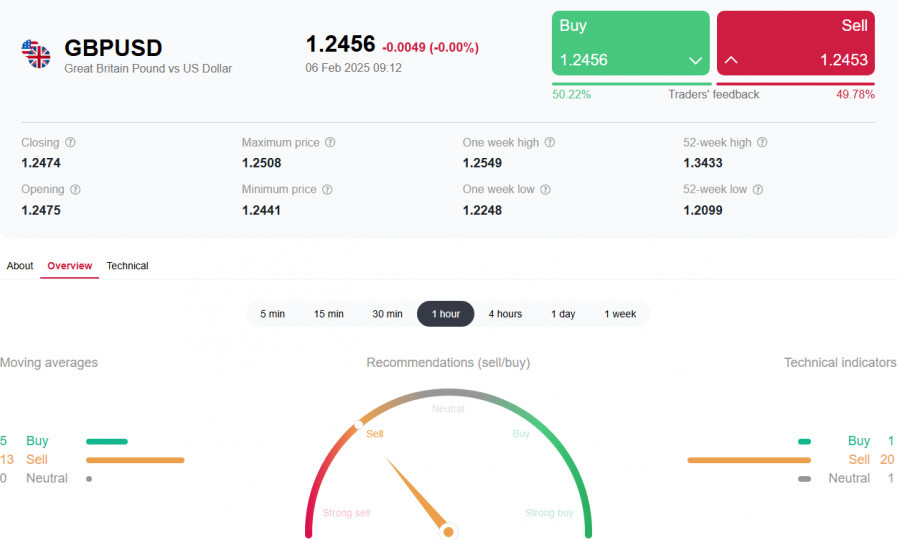The image size is (900, 540).
Task: Open the 52-week low help icon
Action: [x=758, y=189]
